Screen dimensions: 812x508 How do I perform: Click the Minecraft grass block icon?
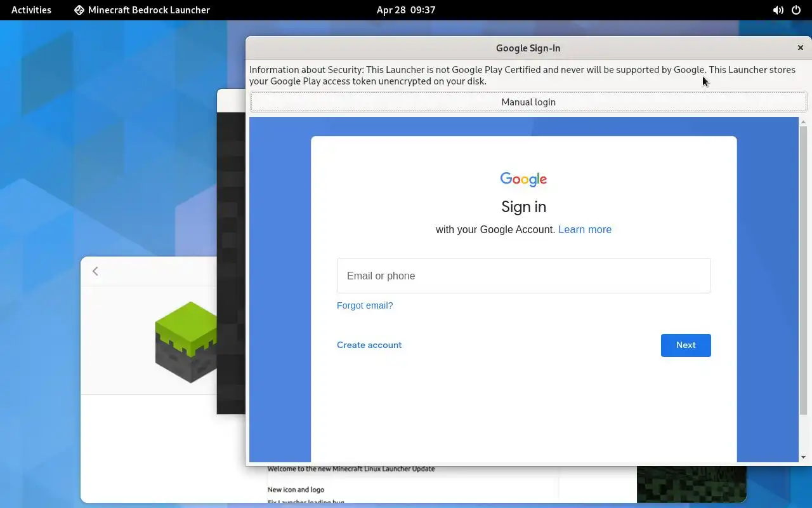click(187, 342)
